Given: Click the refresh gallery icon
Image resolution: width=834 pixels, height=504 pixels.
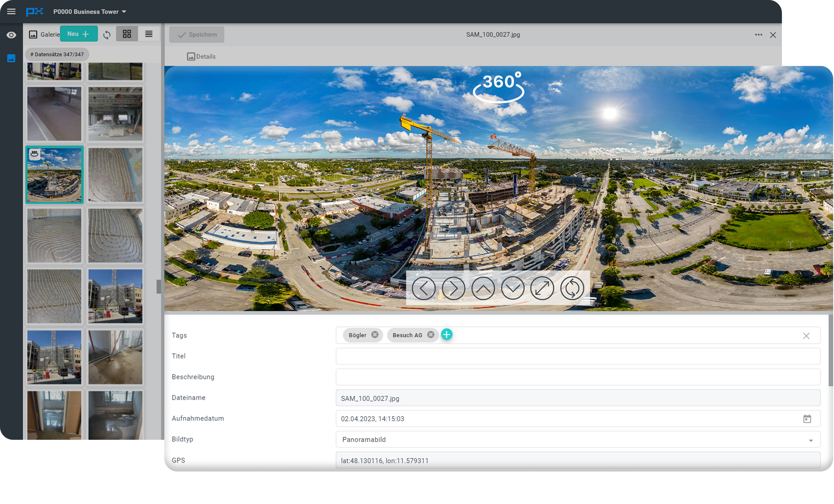Looking at the screenshot, I should (107, 35).
